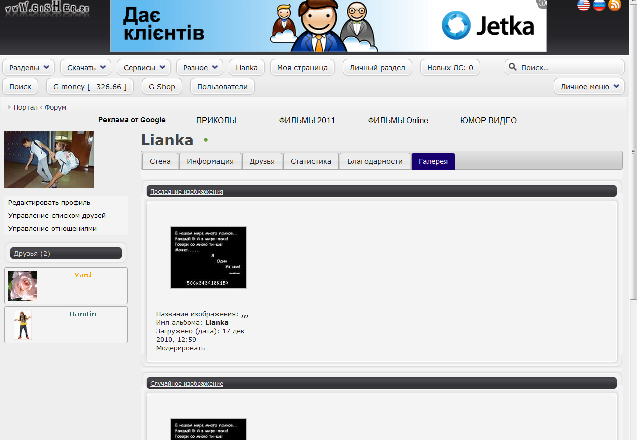Screen dimensions: 637x440
Task: Select the Информация tab
Action: (210, 161)
